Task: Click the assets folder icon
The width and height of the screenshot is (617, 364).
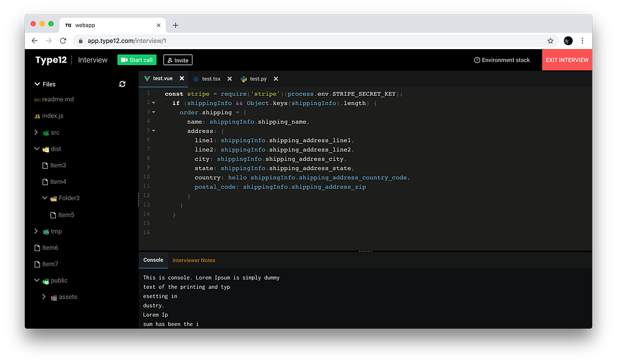Action: [54, 297]
